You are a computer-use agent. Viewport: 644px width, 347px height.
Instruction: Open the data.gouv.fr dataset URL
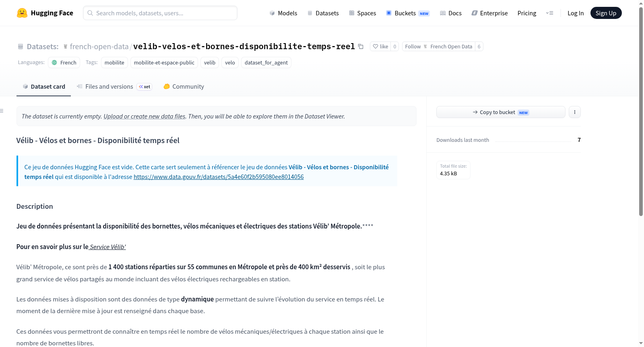(219, 177)
